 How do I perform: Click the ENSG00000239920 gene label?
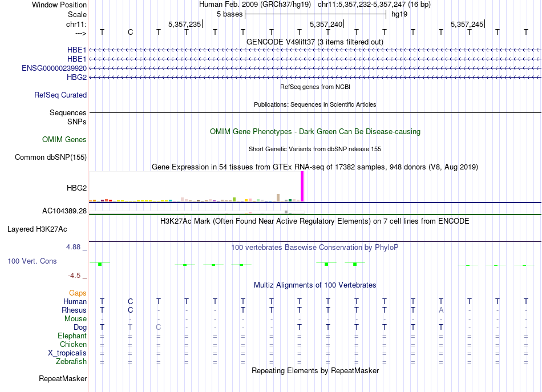coord(54,68)
